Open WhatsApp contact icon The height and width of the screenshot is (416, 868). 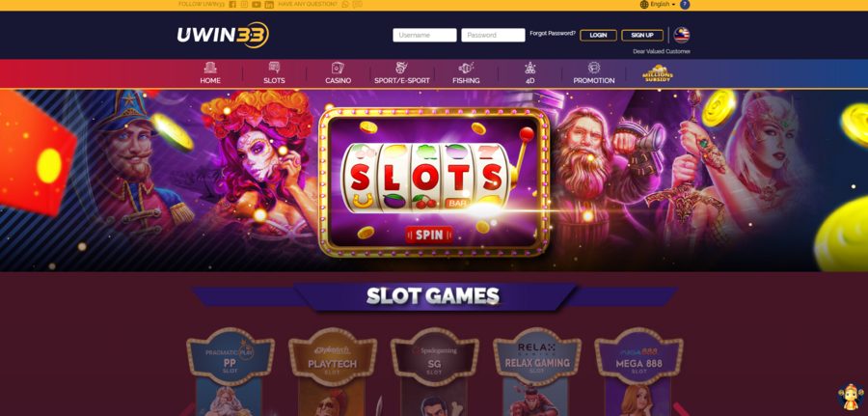point(345,4)
